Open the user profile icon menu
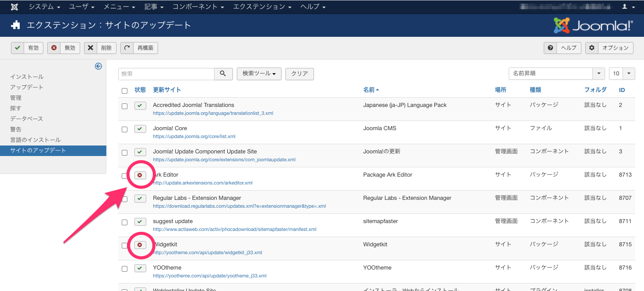The image size is (644, 291). 627,7
